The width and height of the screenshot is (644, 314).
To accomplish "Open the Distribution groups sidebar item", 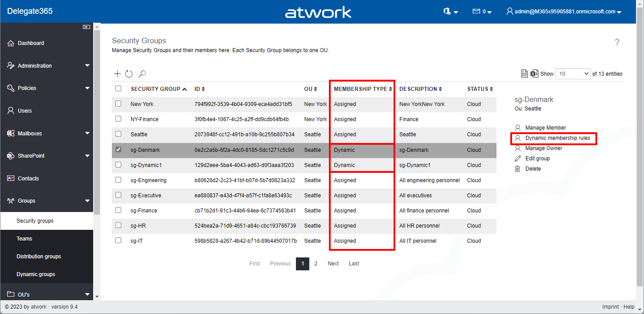I will click(x=47, y=257).
